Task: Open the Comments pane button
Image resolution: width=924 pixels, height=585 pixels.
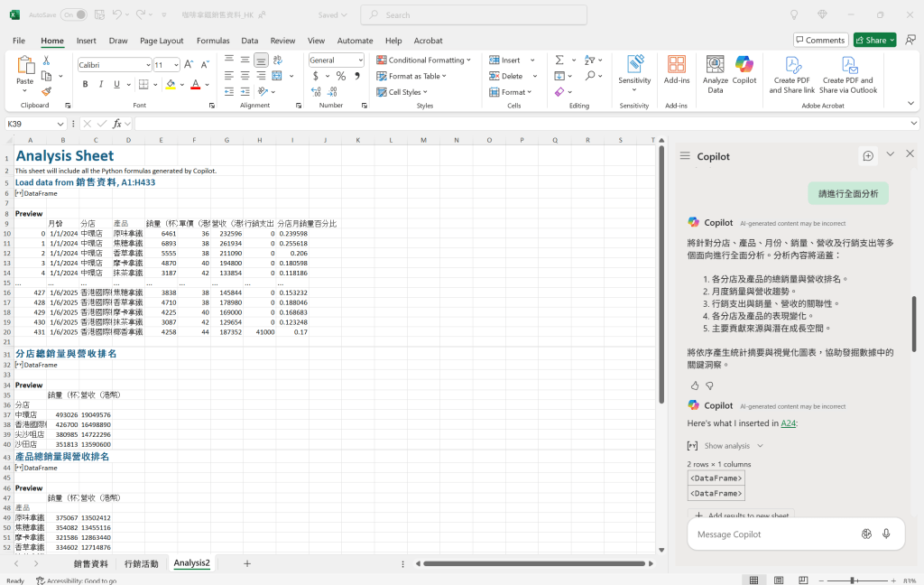Action: click(820, 40)
